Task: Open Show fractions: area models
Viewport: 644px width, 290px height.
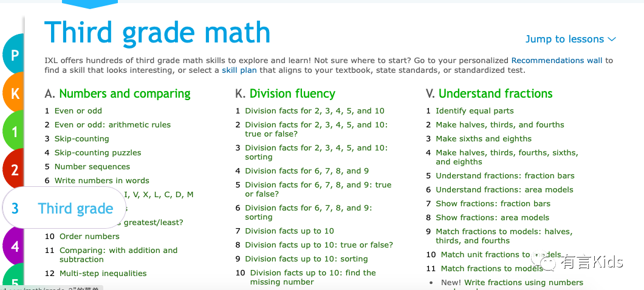Action: 493,217
